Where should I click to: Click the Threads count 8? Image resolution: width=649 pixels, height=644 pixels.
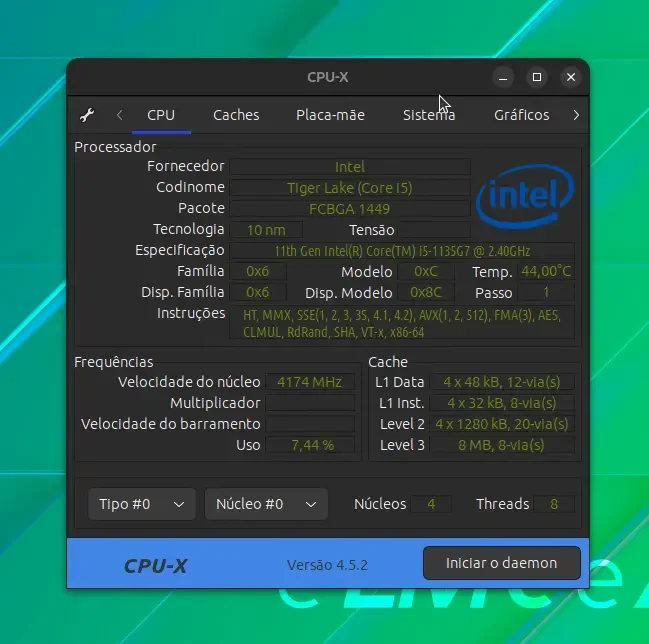click(x=554, y=504)
